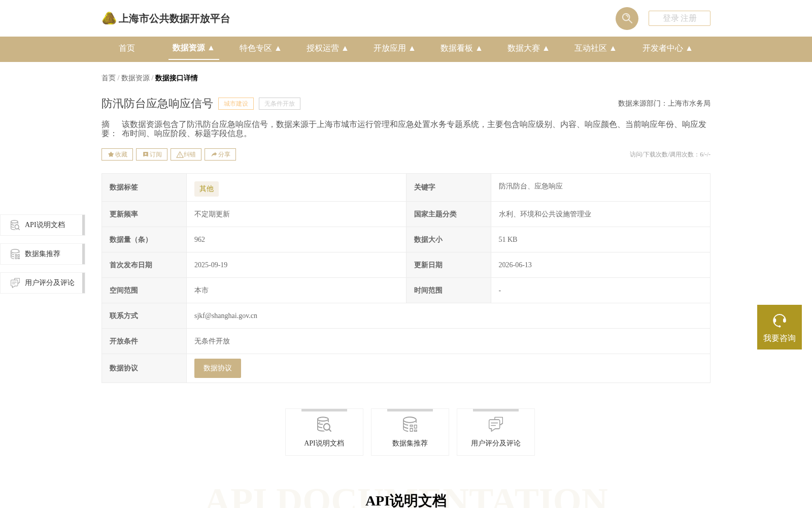Open the 数据大赛 navigation item

point(523,48)
